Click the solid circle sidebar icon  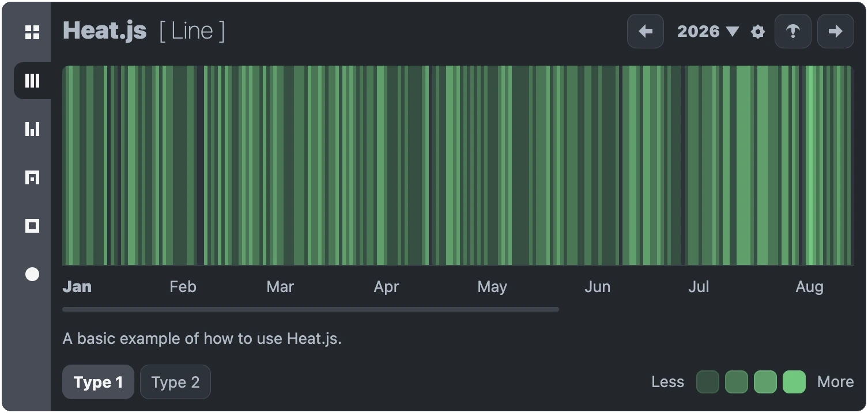click(x=32, y=274)
